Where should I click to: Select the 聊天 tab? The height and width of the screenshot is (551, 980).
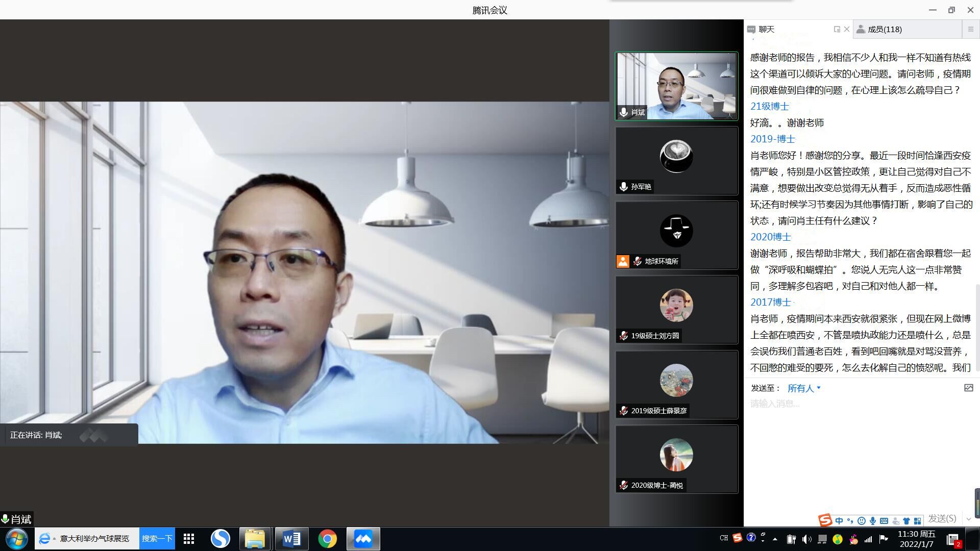(x=766, y=29)
